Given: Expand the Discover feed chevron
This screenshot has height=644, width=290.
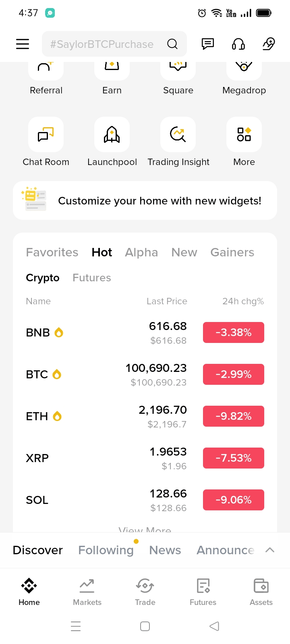Looking at the screenshot, I should (270, 550).
